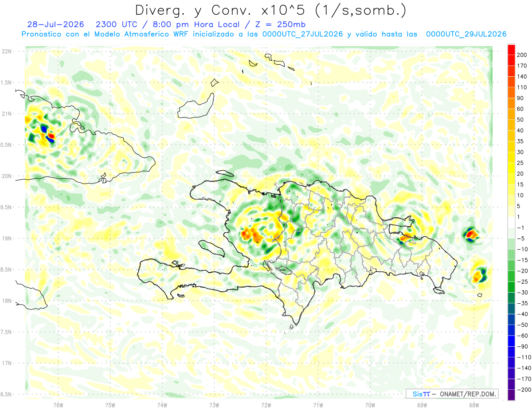The height and width of the screenshot is (411, 532).
Task: Click the colorbar value 170
Action: (x=522, y=66)
